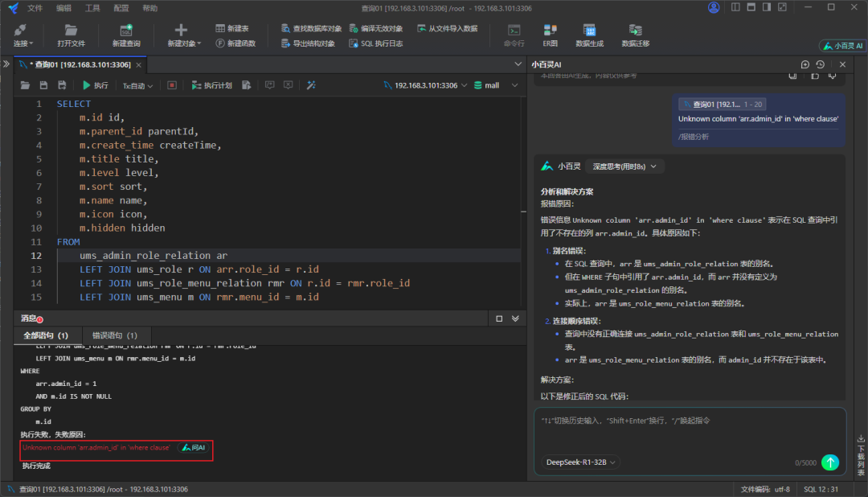Switch to the 错误语句 (1) tab

point(115,335)
